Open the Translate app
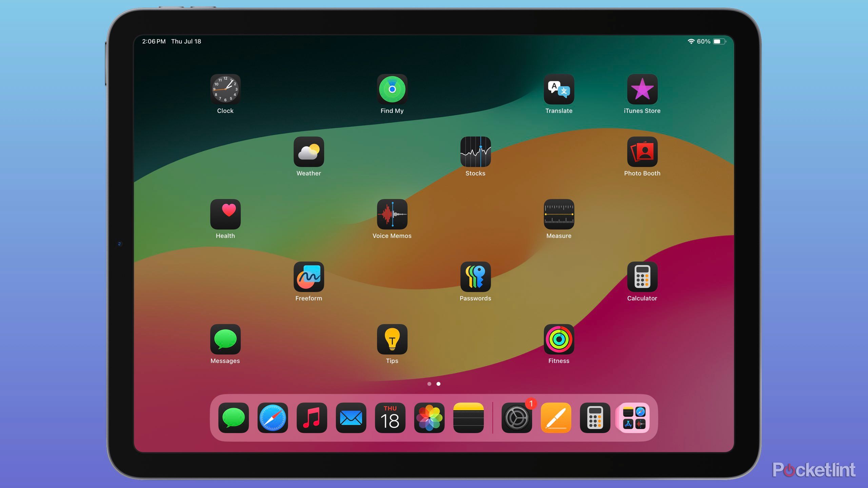Viewport: 868px width, 488px height. pyautogui.click(x=558, y=89)
